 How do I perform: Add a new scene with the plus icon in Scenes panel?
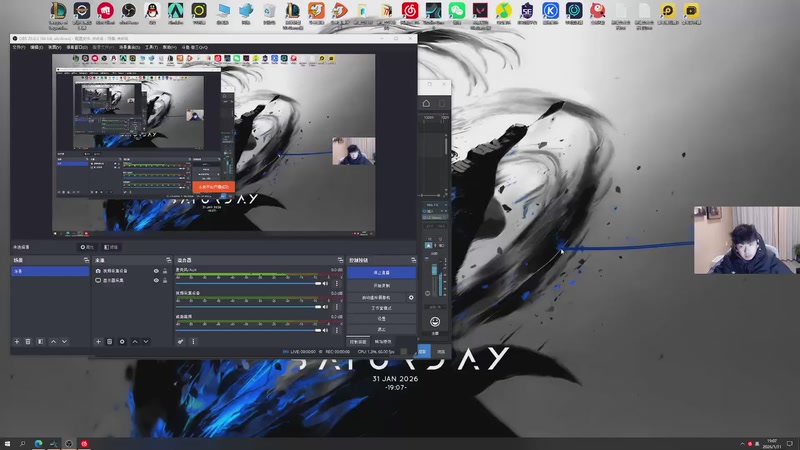pos(17,341)
